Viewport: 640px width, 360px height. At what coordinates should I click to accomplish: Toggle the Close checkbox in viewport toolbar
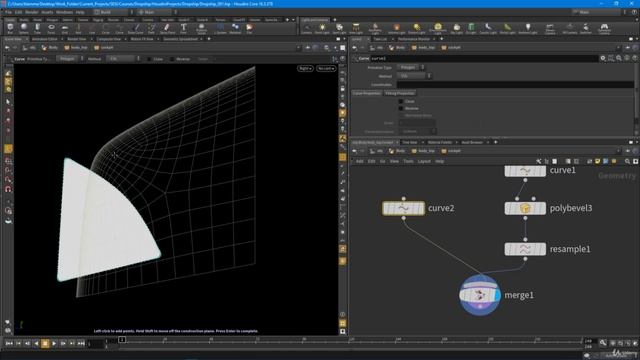point(149,59)
